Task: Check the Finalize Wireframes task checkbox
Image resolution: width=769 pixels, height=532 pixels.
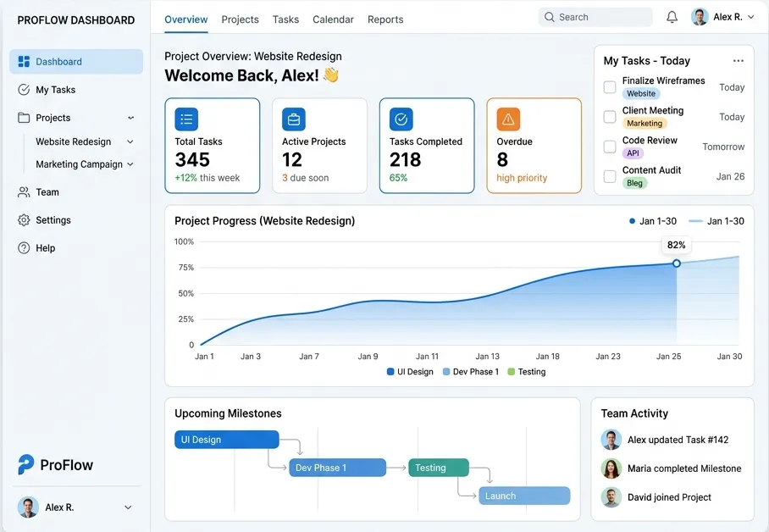Action: pyautogui.click(x=610, y=87)
